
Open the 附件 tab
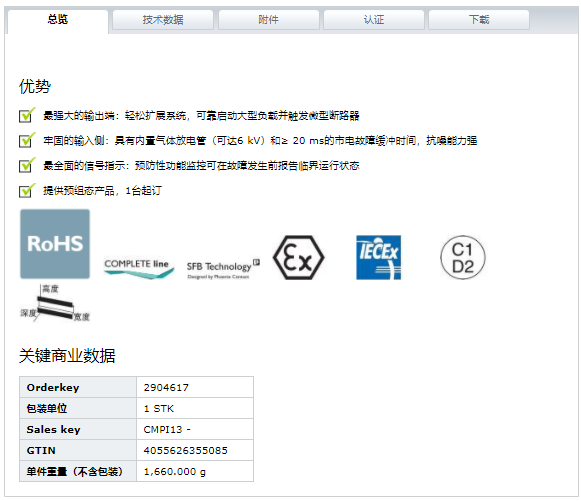coord(269,20)
